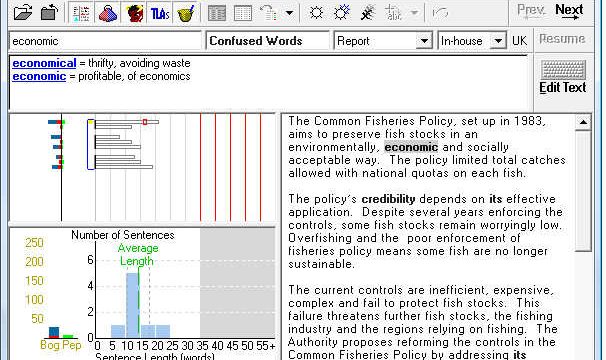The height and width of the screenshot is (360, 606).
Task: Click the Edit Text button
Action: pyautogui.click(x=563, y=77)
